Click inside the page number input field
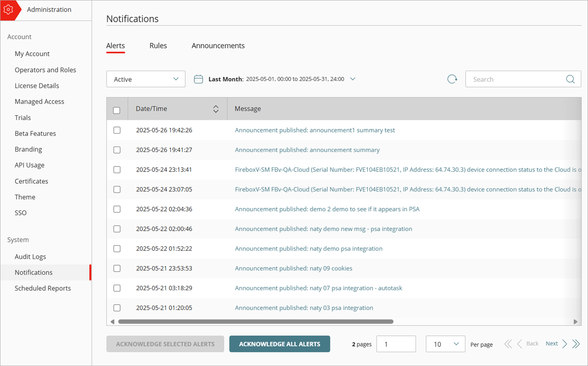588x366 pixels. coord(396,344)
